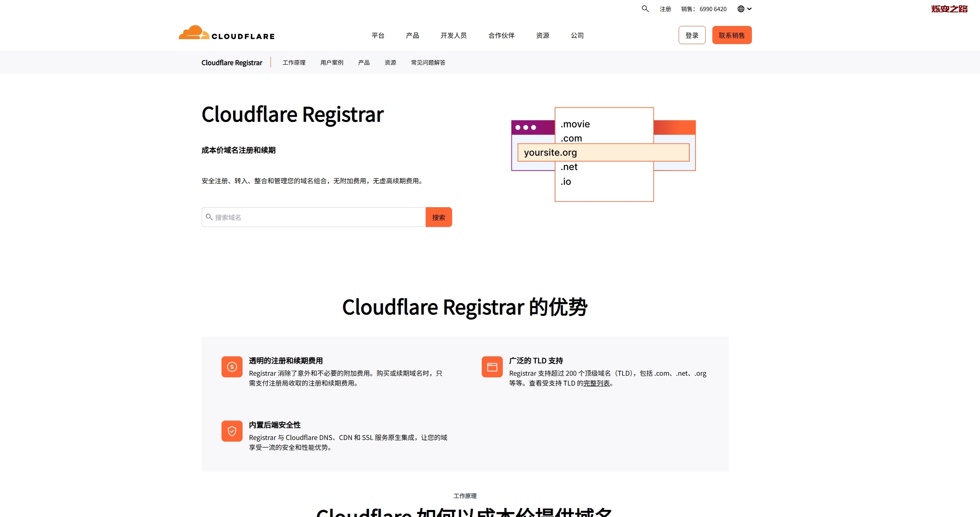Click the browser window TLD support icon
The height and width of the screenshot is (517, 980).
click(x=492, y=367)
